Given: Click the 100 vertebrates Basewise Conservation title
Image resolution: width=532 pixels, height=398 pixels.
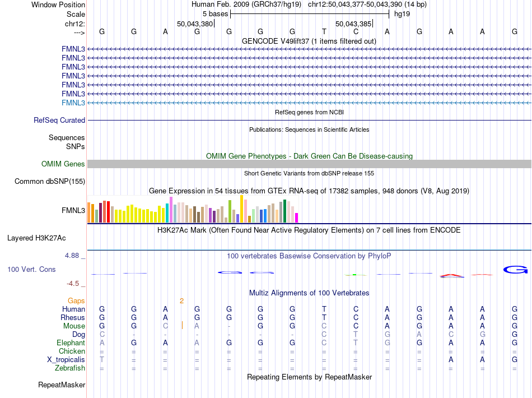Looking at the screenshot, I should coord(309,256).
